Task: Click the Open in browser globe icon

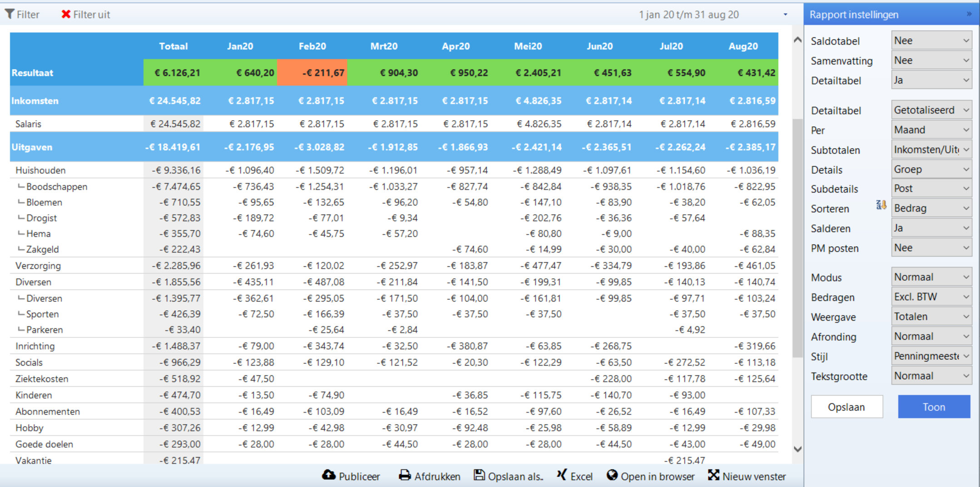Action: tap(612, 475)
